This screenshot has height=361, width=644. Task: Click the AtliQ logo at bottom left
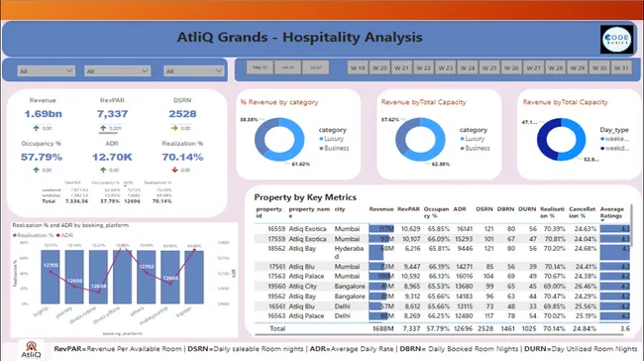31,350
